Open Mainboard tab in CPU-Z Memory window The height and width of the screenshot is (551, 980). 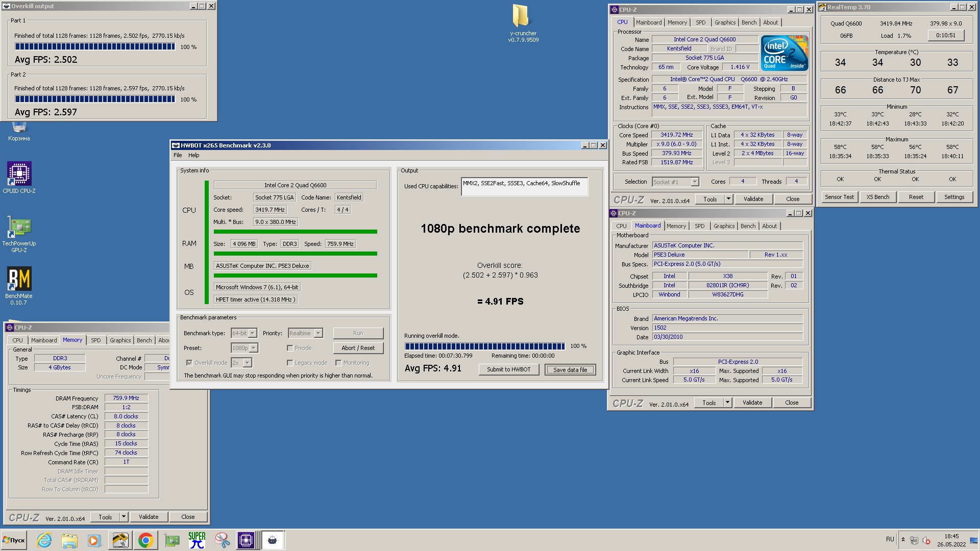tap(44, 340)
